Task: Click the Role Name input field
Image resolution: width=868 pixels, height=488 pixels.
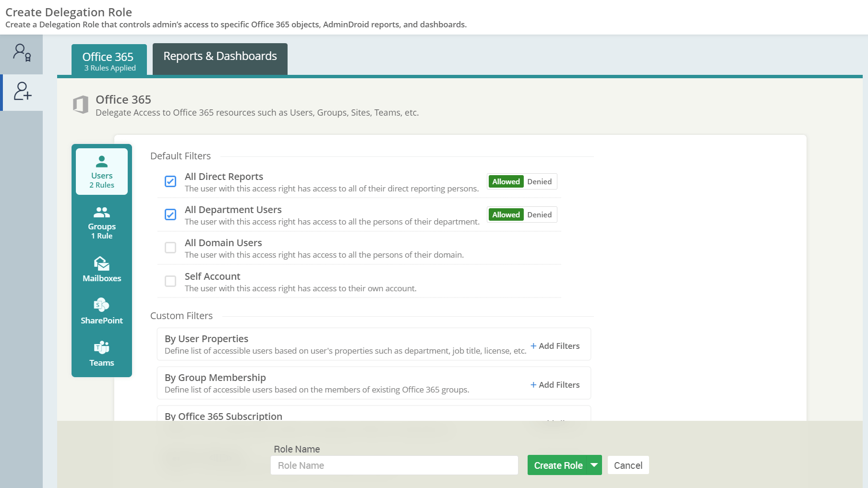Action: point(394,465)
